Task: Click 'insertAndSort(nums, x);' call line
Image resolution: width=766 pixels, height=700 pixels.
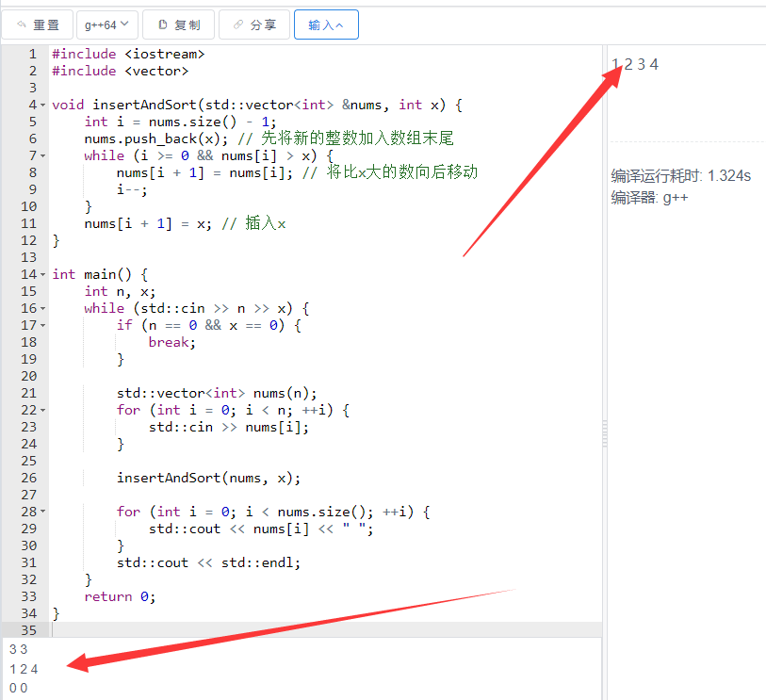Action: pyautogui.click(x=208, y=478)
